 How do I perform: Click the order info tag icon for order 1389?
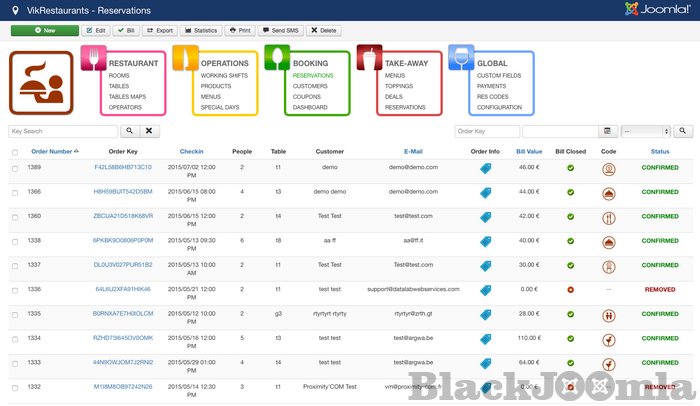point(485,168)
